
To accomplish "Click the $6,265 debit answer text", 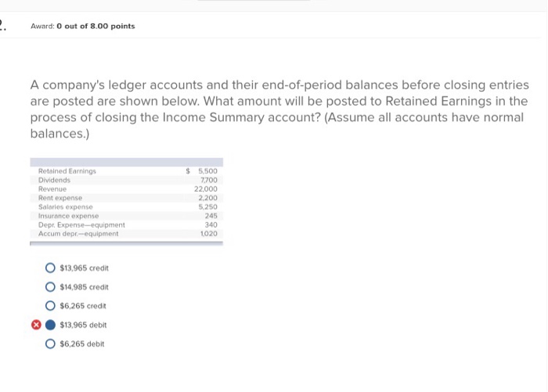I will (82, 343).
